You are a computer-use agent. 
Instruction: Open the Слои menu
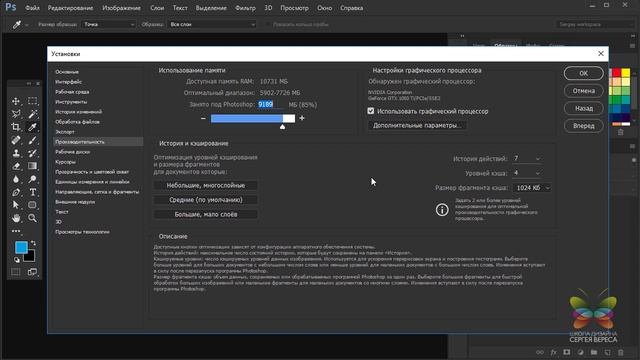[x=157, y=8]
